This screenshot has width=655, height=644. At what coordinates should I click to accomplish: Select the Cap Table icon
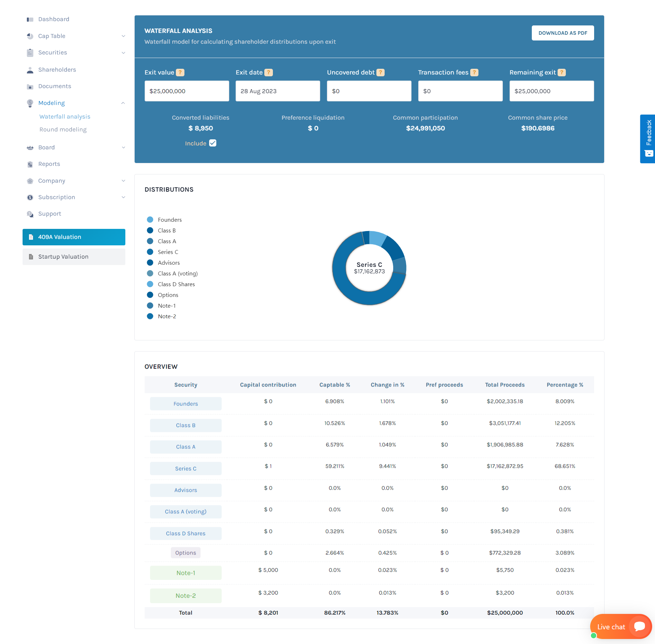29,36
